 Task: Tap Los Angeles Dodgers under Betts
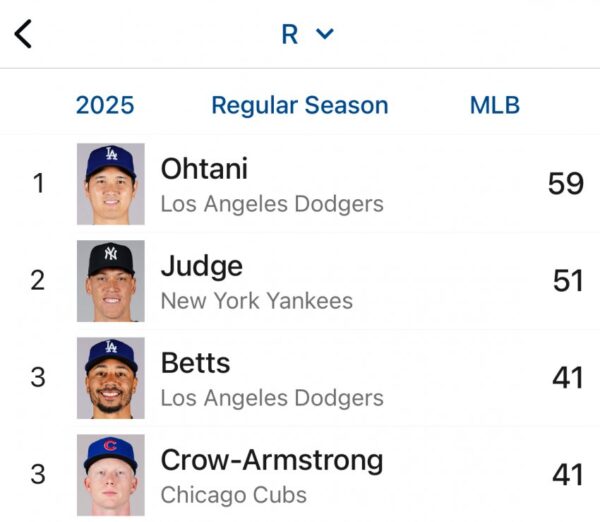coord(272,398)
